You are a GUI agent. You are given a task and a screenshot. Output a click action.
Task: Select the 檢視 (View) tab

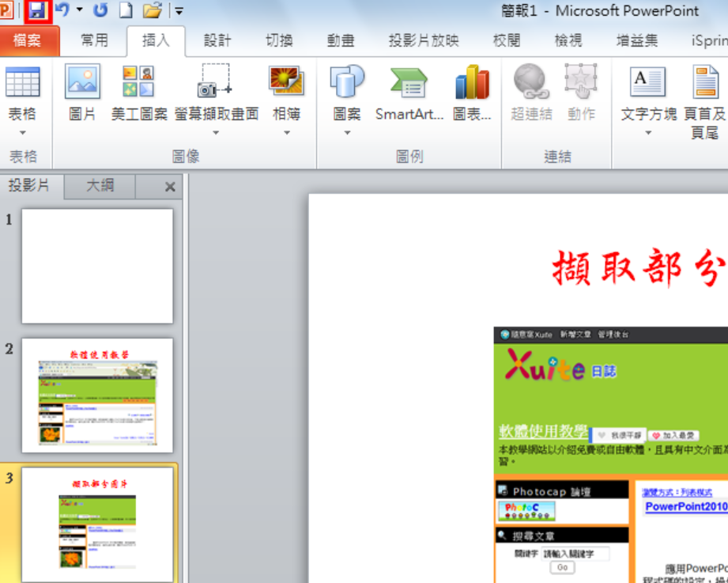point(568,41)
